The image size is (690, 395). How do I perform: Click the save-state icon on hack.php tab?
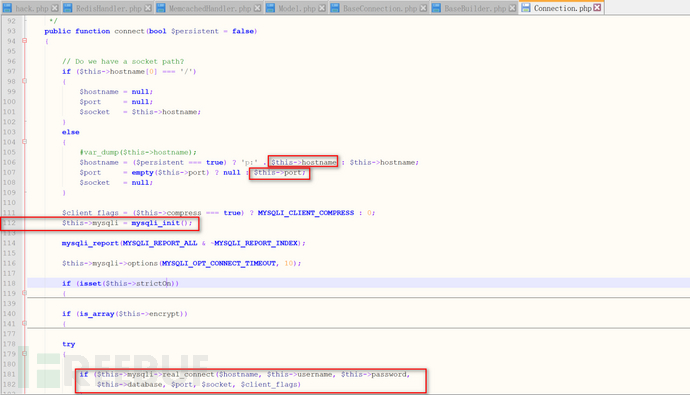pos(7,8)
